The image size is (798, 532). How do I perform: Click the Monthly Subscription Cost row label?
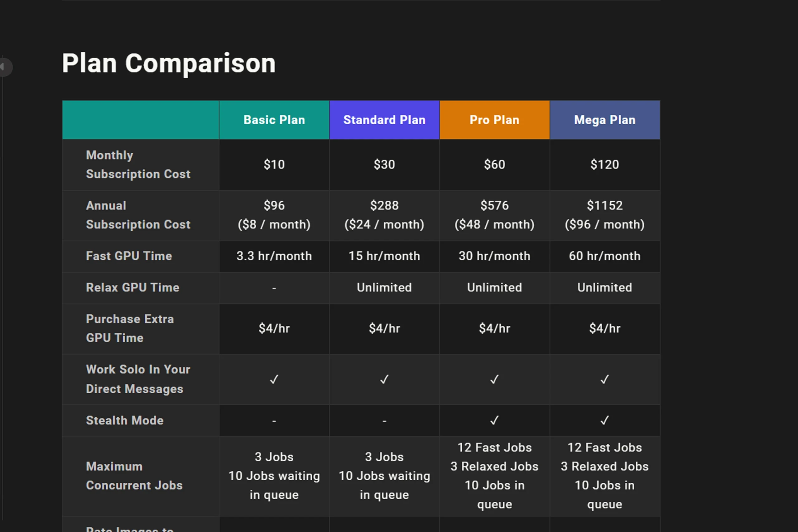pos(138,165)
